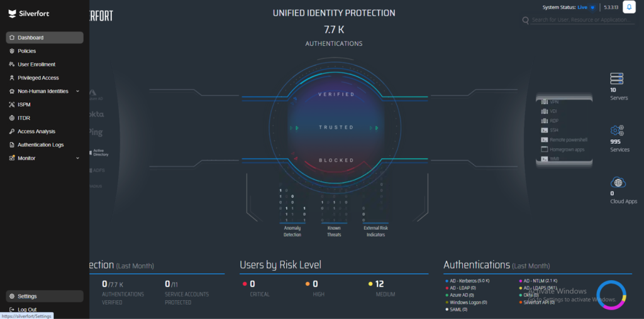Click the 7.7 K authentications total

[x=334, y=30]
